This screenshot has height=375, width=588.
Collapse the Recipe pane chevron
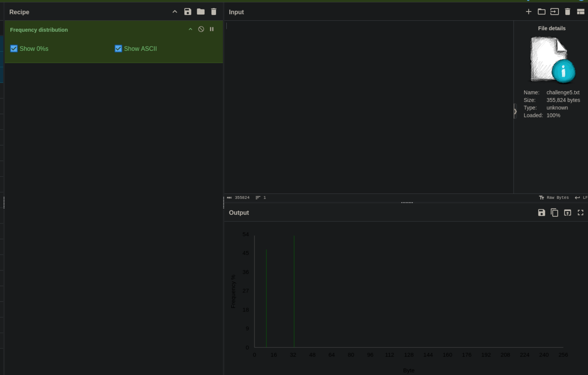point(175,12)
